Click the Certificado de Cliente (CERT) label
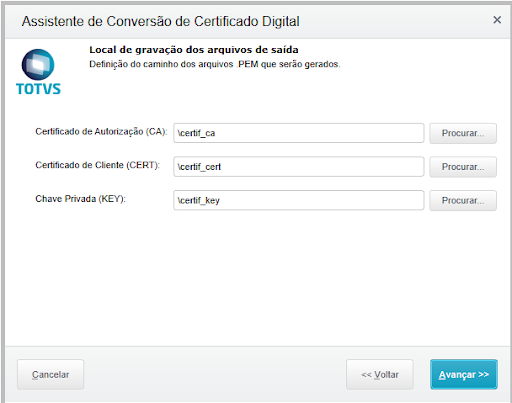 coord(98,165)
